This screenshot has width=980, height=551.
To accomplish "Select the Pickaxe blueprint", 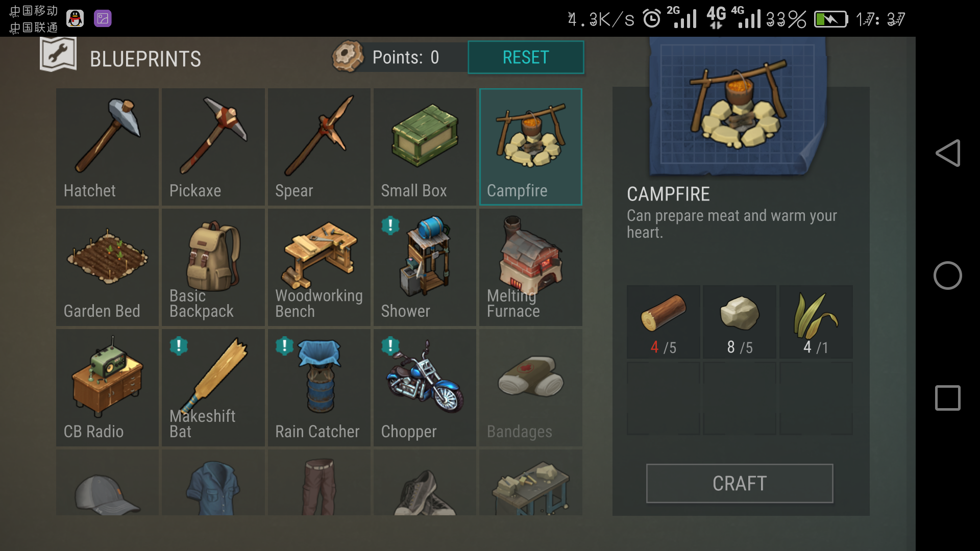I will [213, 147].
